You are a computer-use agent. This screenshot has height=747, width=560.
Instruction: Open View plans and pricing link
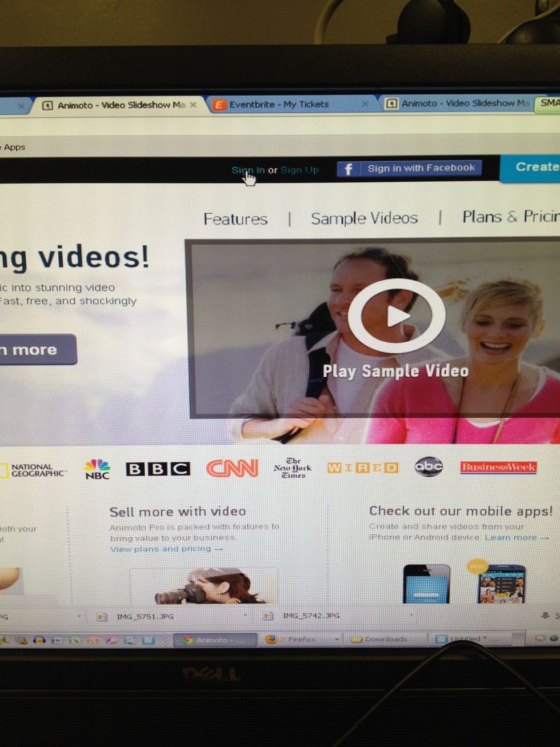[x=166, y=549]
